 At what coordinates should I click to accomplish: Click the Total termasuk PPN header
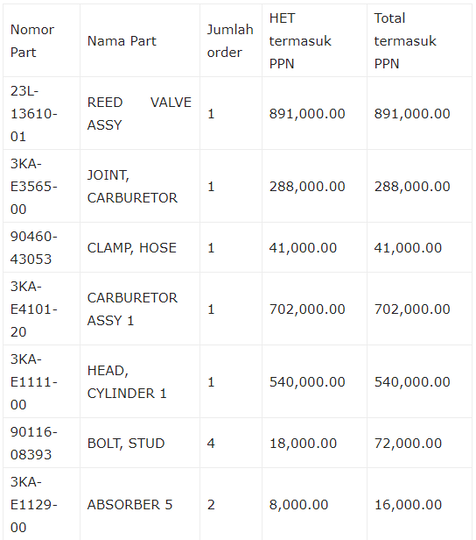pos(405,41)
